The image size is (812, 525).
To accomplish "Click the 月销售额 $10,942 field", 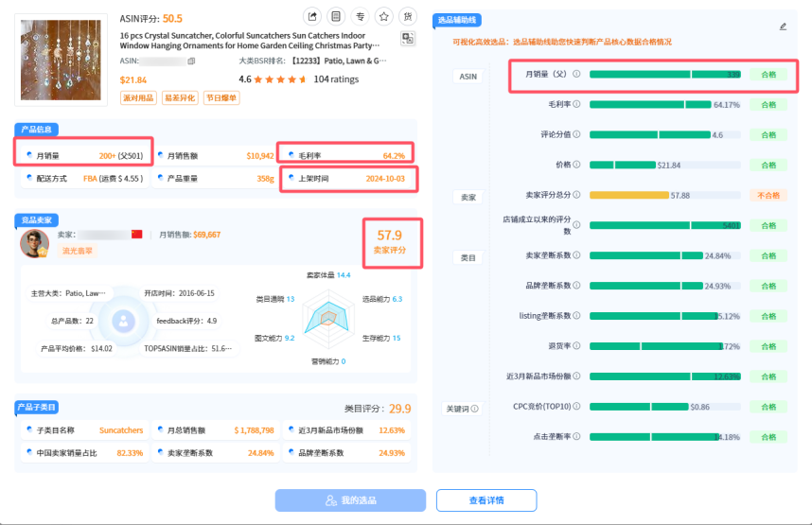I will [x=216, y=156].
